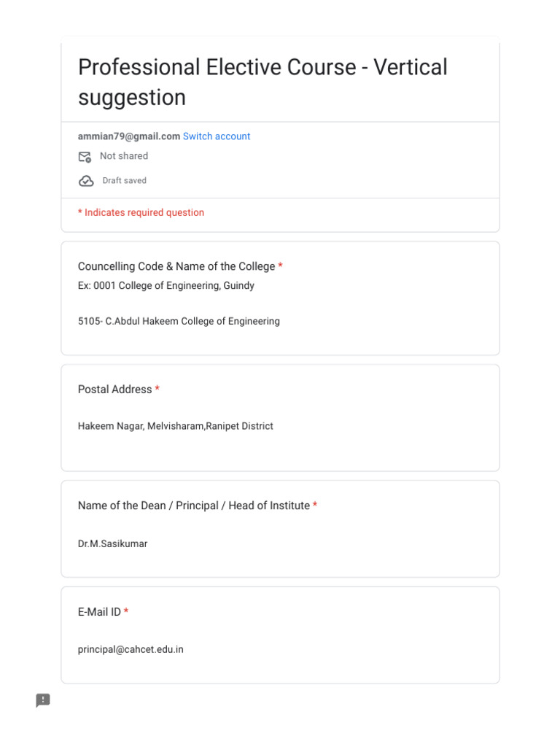Click the Draft saved cloud icon
The image size is (560, 747).
[86, 181]
